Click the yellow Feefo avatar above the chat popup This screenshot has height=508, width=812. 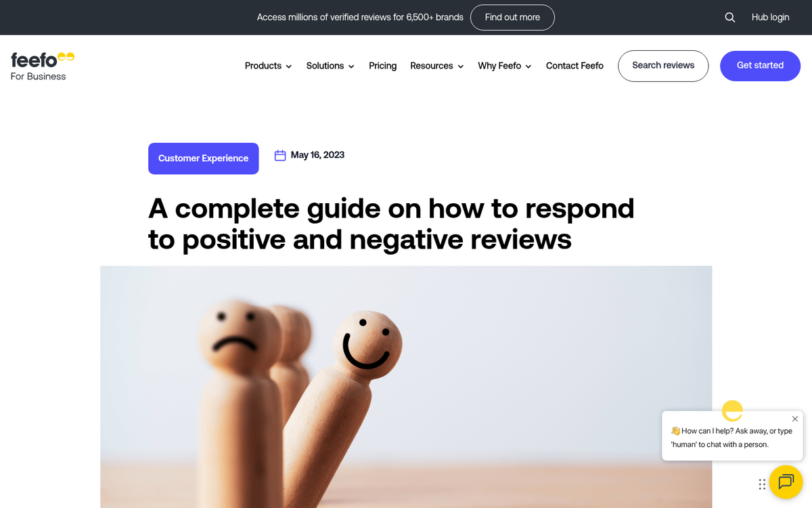point(732,410)
